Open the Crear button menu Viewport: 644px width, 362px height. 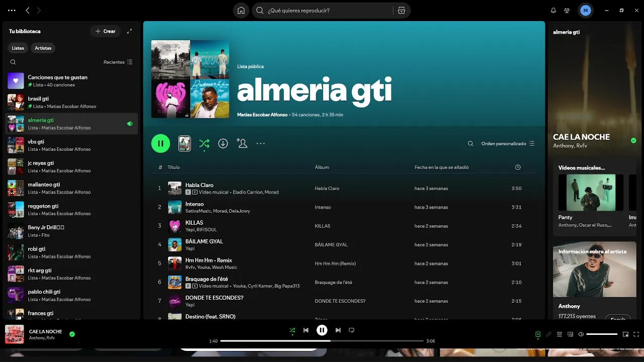point(105,31)
